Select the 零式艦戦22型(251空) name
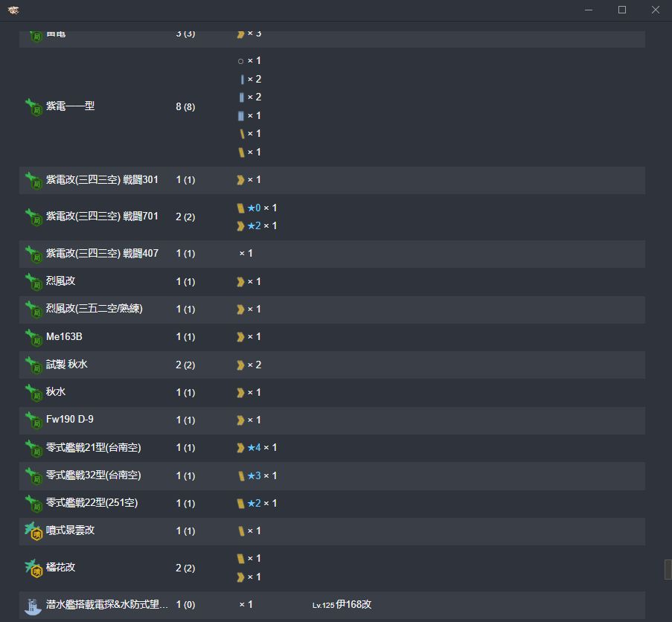Image resolution: width=672 pixels, height=622 pixels. coord(92,502)
